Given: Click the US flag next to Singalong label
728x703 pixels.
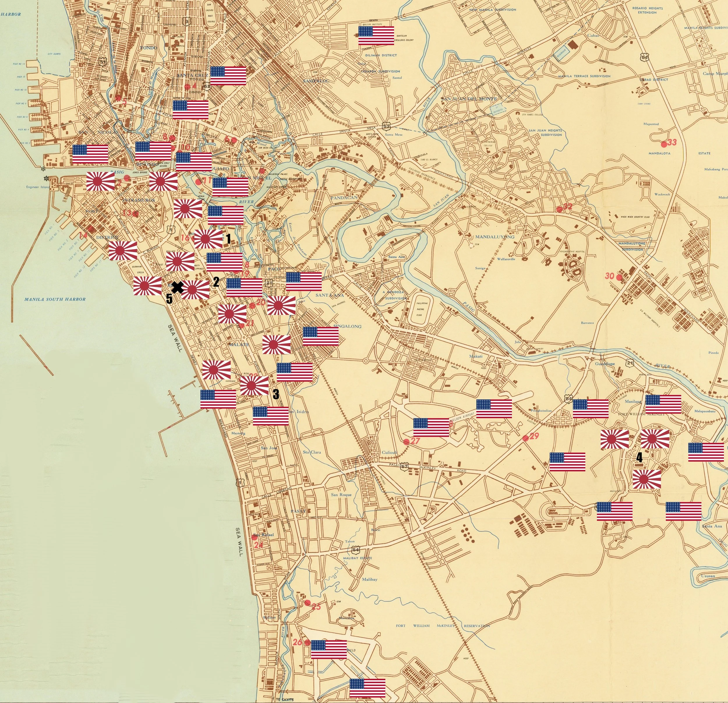Looking at the screenshot, I should [x=321, y=336].
